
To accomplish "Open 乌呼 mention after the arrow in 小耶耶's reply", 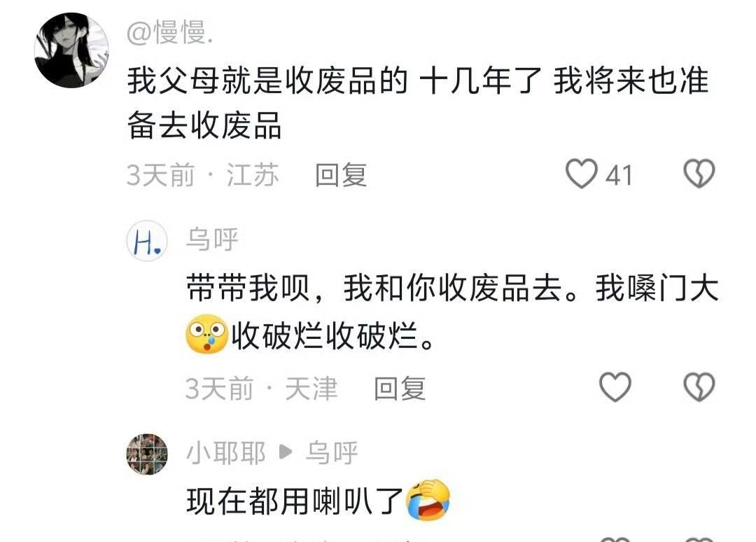I will (332, 453).
